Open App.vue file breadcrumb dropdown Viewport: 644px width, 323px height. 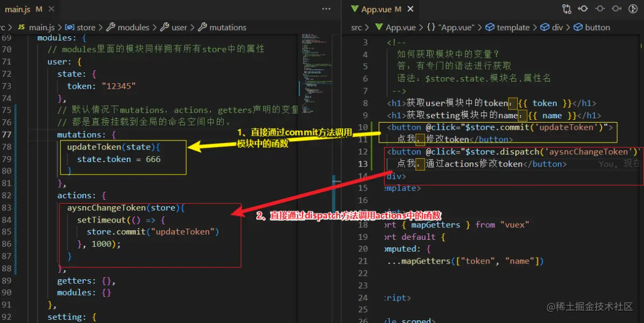tap(400, 28)
